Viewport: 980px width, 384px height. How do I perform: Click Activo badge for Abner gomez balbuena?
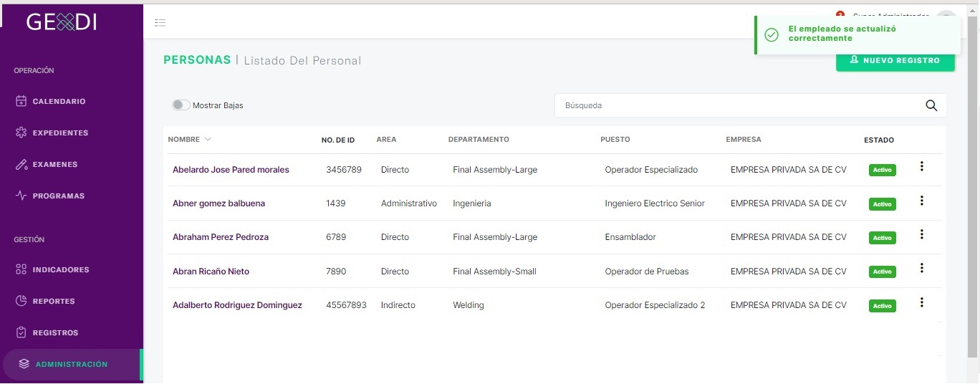[882, 204]
